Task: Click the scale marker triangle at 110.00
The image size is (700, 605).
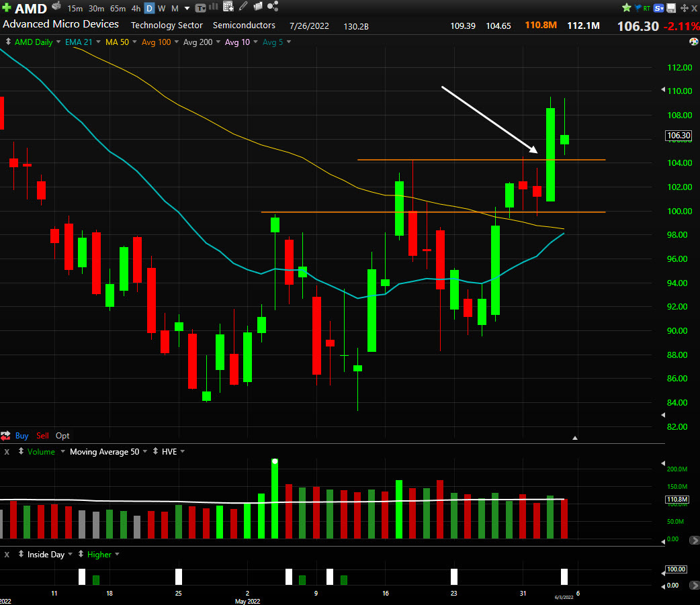Action: (663, 90)
